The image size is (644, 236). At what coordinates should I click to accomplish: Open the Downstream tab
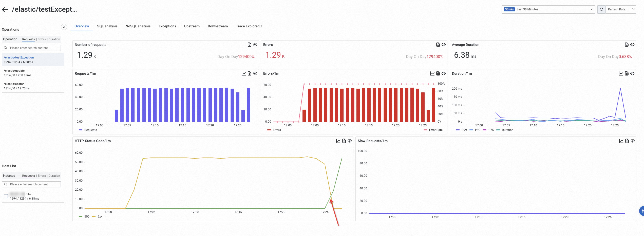tap(217, 26)
